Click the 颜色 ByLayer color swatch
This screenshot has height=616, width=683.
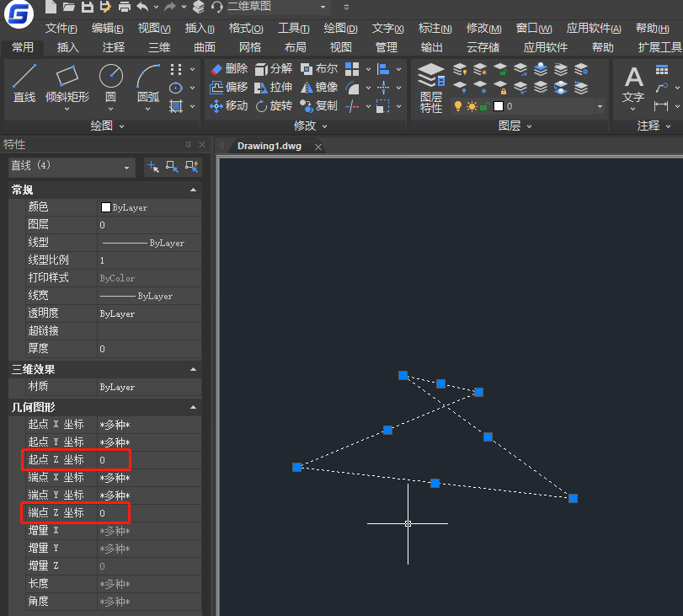coord(105,207)
